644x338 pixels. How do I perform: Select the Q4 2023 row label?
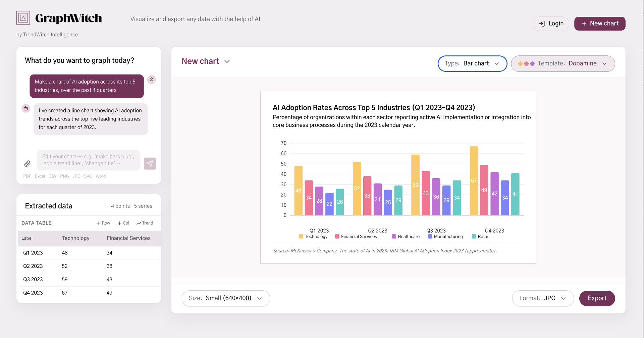coord(33,293)
